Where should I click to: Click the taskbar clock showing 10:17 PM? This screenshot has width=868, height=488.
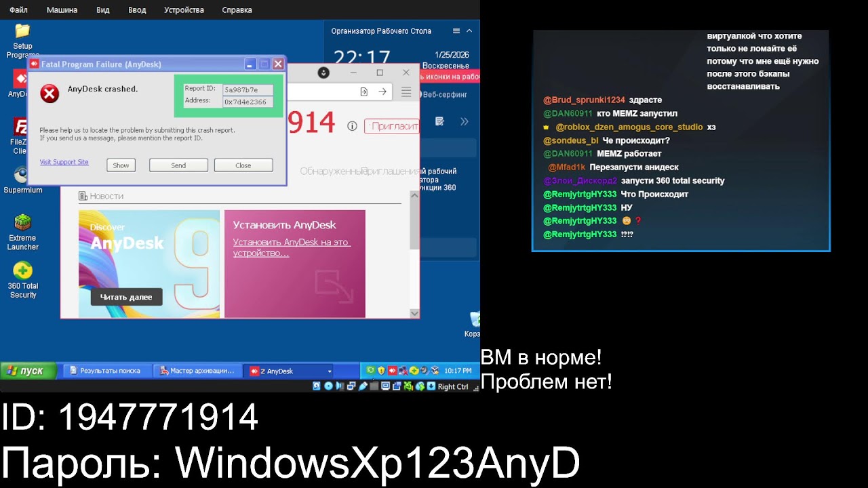[458, 371]
